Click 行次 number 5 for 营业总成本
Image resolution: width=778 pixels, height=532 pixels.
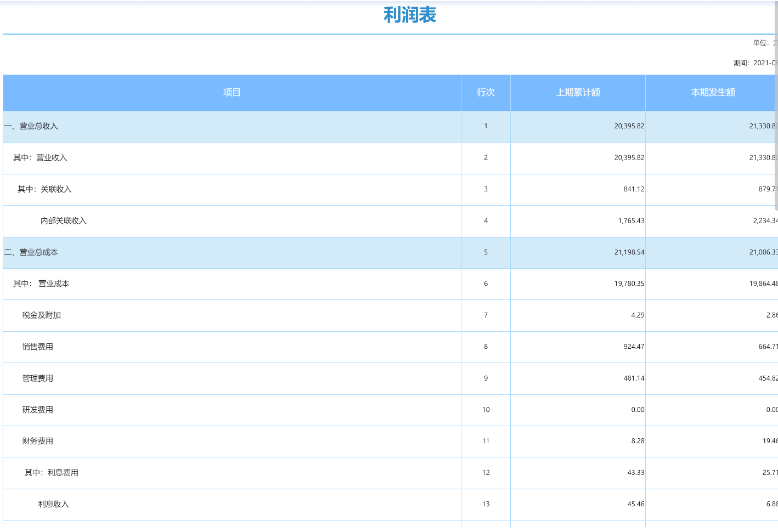[486, 252]
